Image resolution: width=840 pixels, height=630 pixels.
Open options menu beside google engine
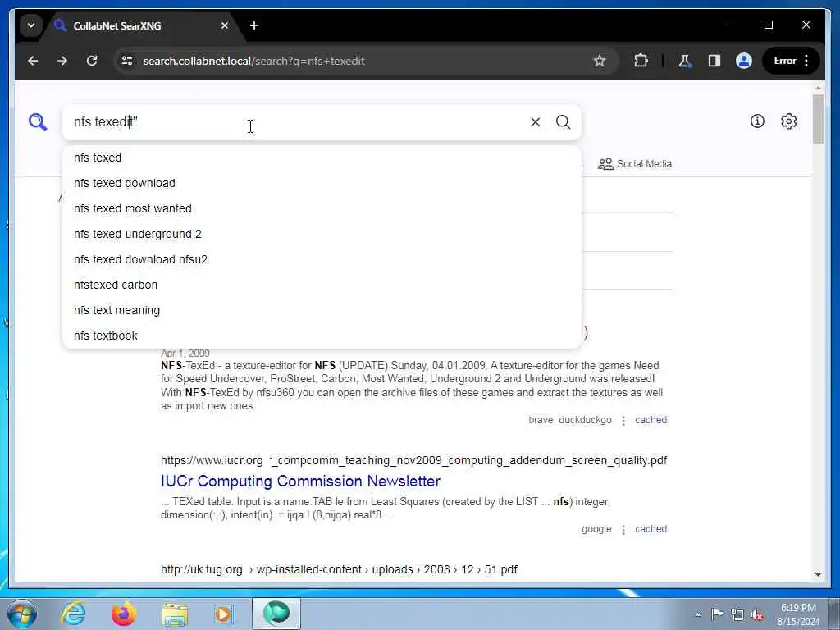point(623,530)
